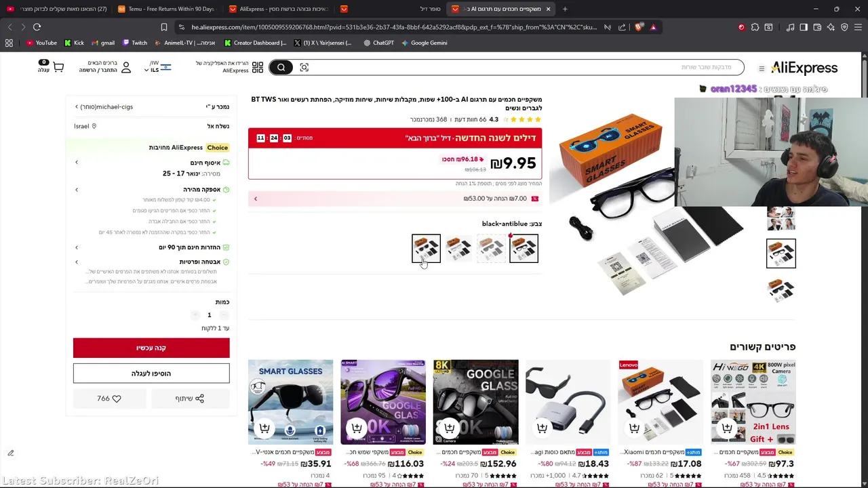The height and width of the screenshot is (488, 868).
Task: Open image search camera icon
Action: [304, 67]
